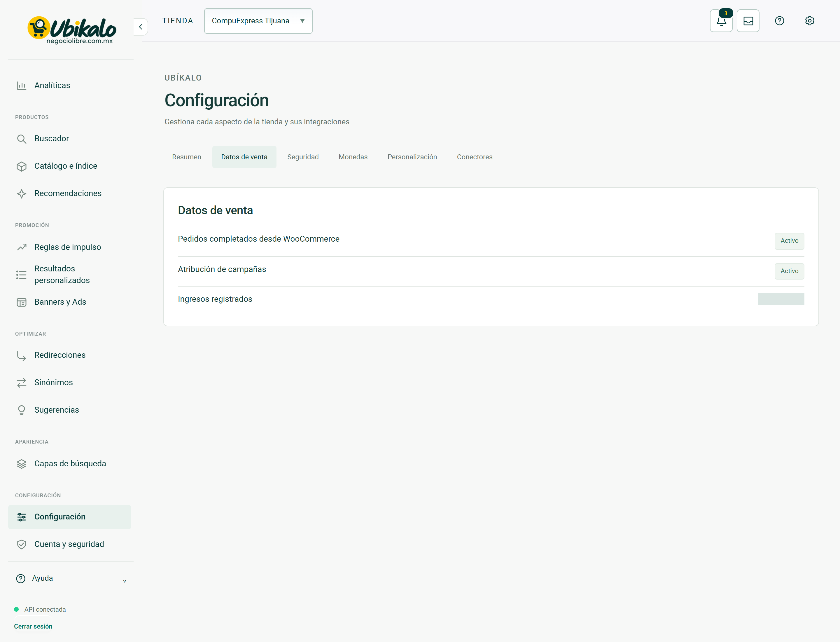This screenshot has height=642, width=840.
Task: Open Reglas de impulso
Action: pos(69,247)
